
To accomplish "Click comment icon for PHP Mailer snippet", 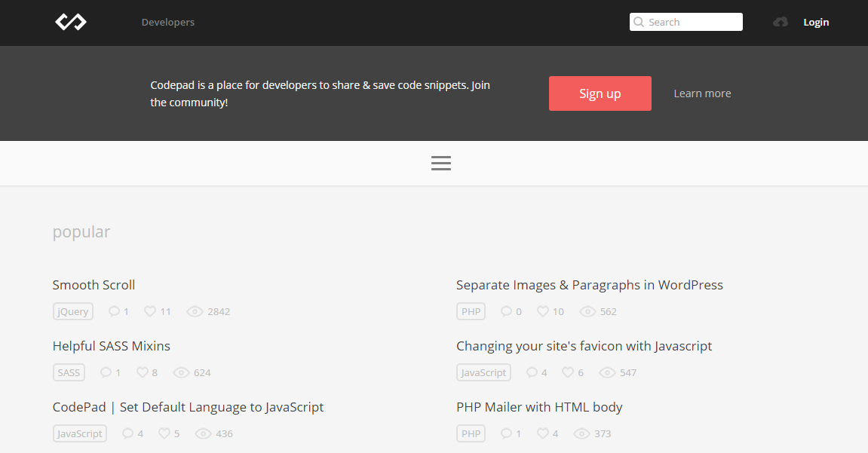I will (x=506, y=433).
